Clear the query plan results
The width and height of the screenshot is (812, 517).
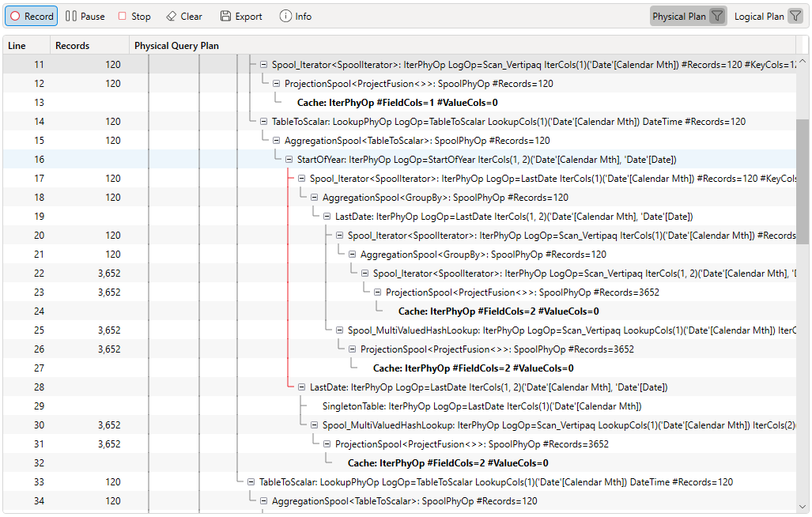tap(183, 16)
